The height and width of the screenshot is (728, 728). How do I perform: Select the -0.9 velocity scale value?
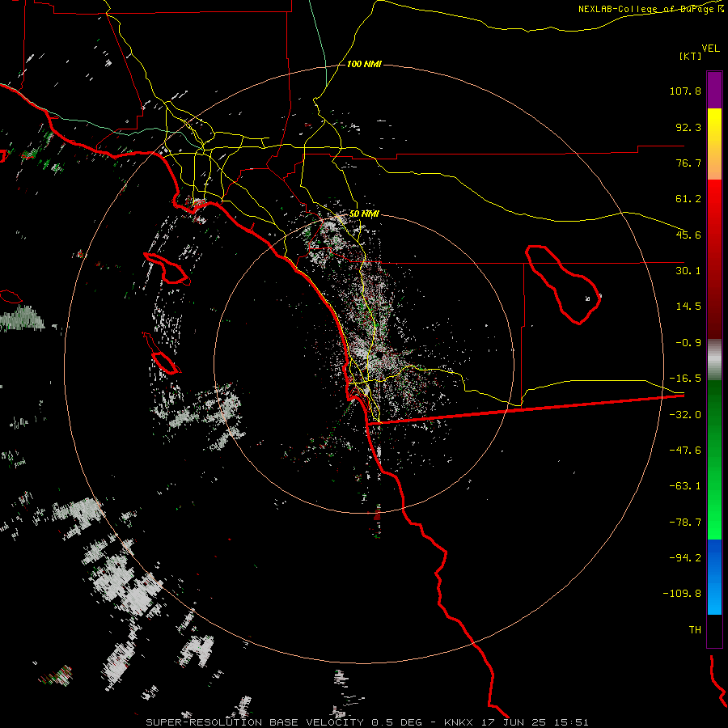[x=688, y=343]
